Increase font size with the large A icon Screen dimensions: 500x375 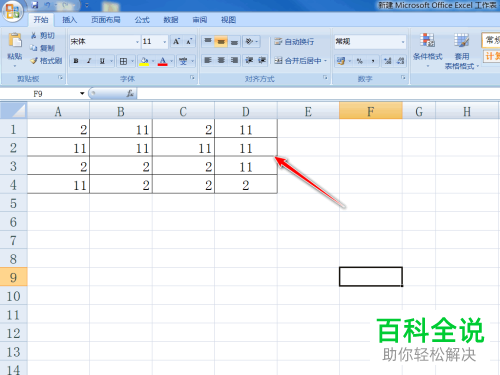[176, 41]
